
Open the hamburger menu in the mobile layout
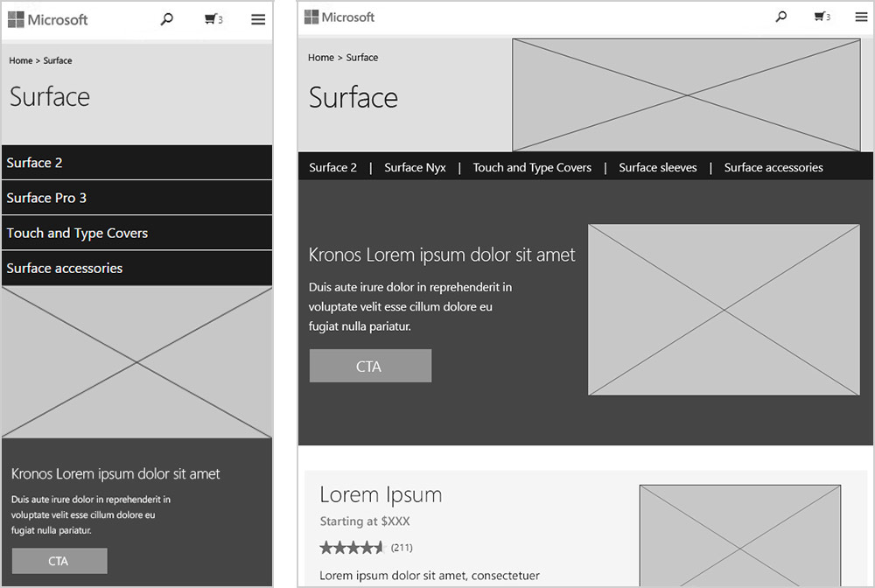(258, 19)
